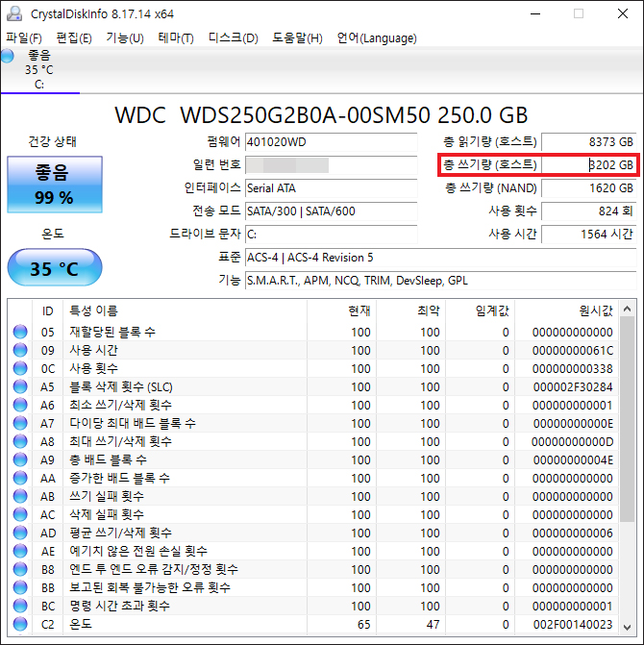Viewport: 644px width, 645px height.
Task: Click the 최악 column header
Action: (410, 310)
